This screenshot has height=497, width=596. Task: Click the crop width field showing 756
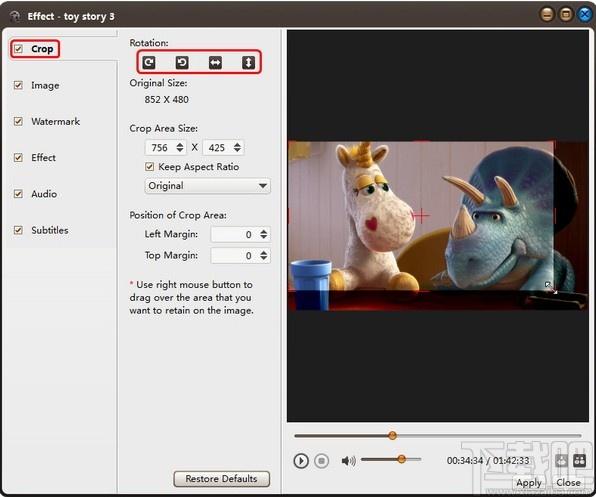point(160,147)
